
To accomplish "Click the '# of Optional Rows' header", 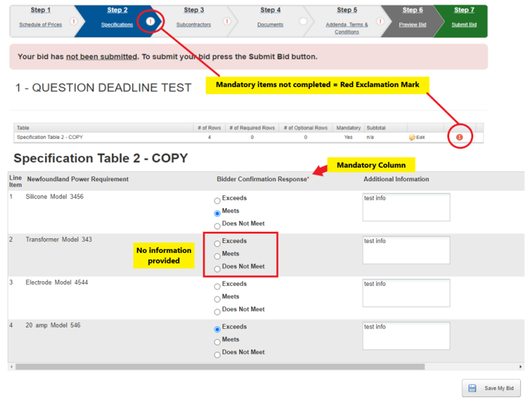I will [x=305, y=128].
